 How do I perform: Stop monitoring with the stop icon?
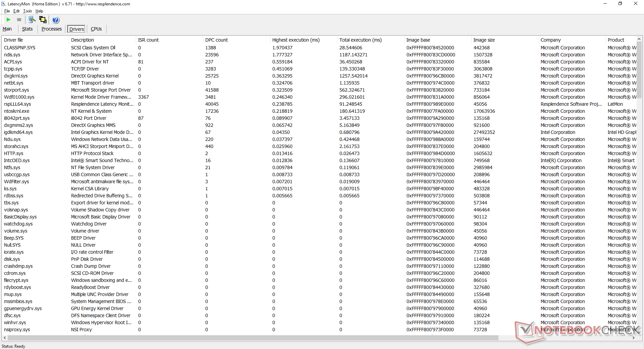(19, 20)
